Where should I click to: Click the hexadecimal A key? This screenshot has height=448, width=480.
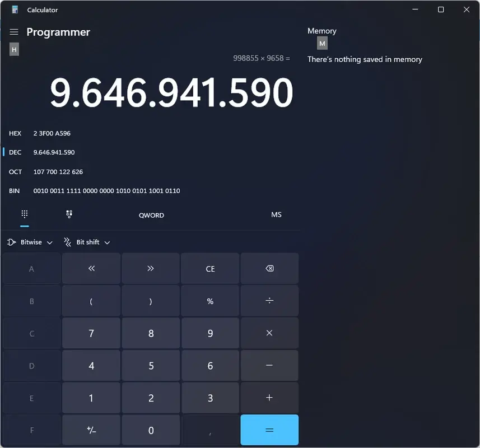pyautogui.click(x=31, y=268)
